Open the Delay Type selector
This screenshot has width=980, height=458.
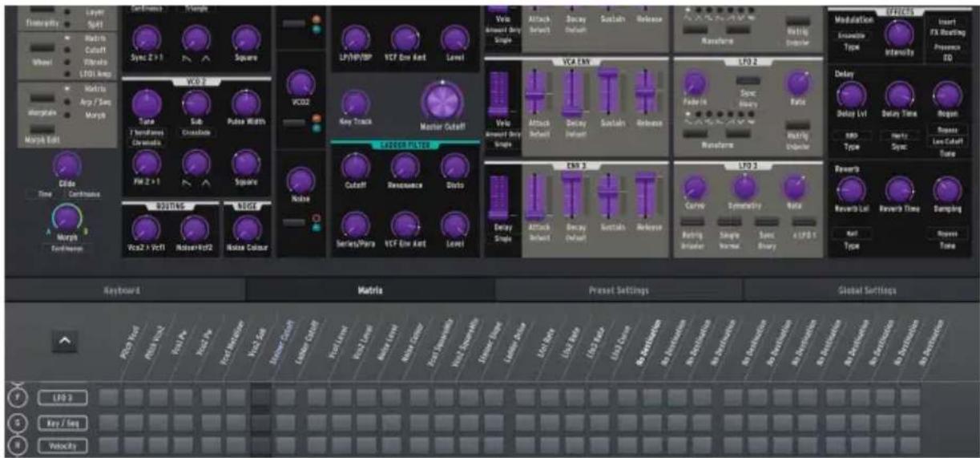pyautogui.click(x=851, y=136)
